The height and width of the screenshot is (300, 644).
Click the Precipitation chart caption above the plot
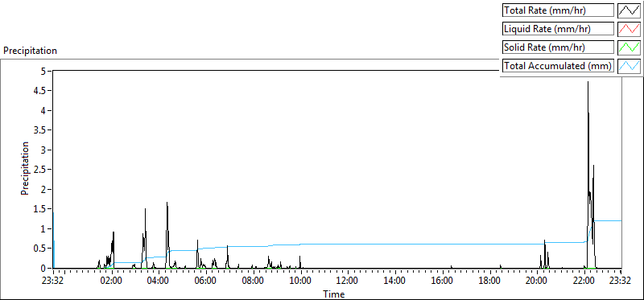point(30,51)
